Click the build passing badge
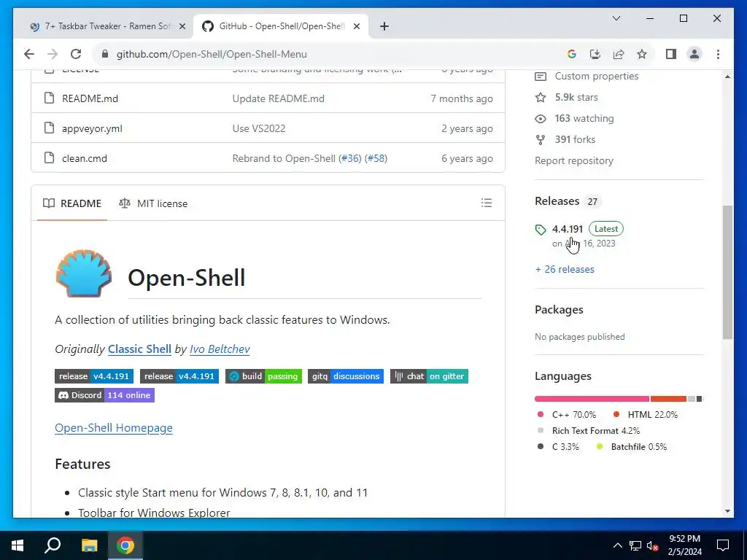Viewport: 747px width, 560px height. click(x=263, y=376)
